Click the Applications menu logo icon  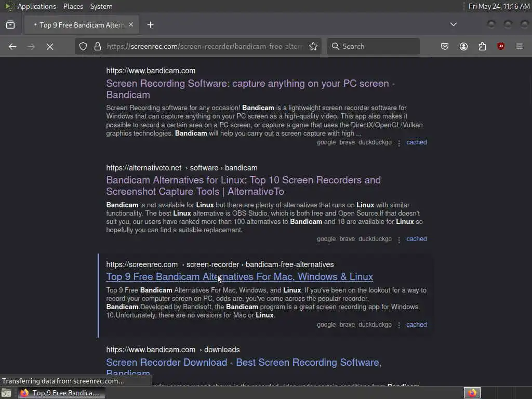[x=9, y=6]
